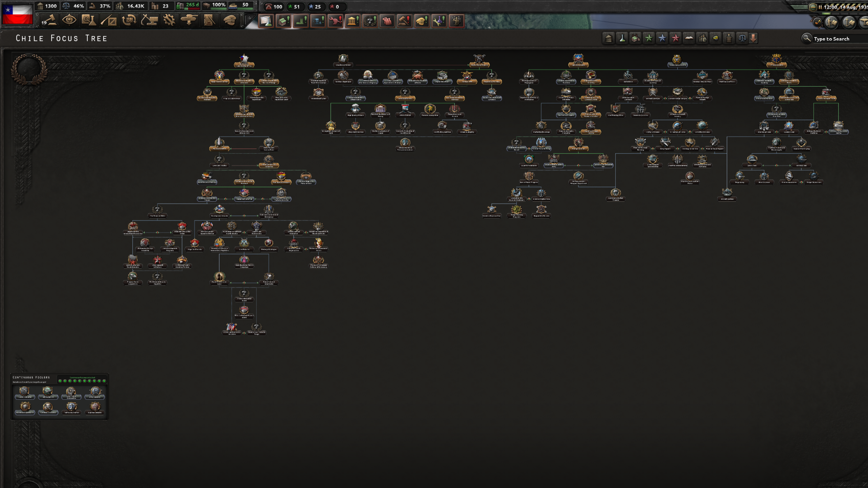The width and height of the screenshot is (868, 488).
Task: Open the Production menu icon
Action: pos(301,21)
